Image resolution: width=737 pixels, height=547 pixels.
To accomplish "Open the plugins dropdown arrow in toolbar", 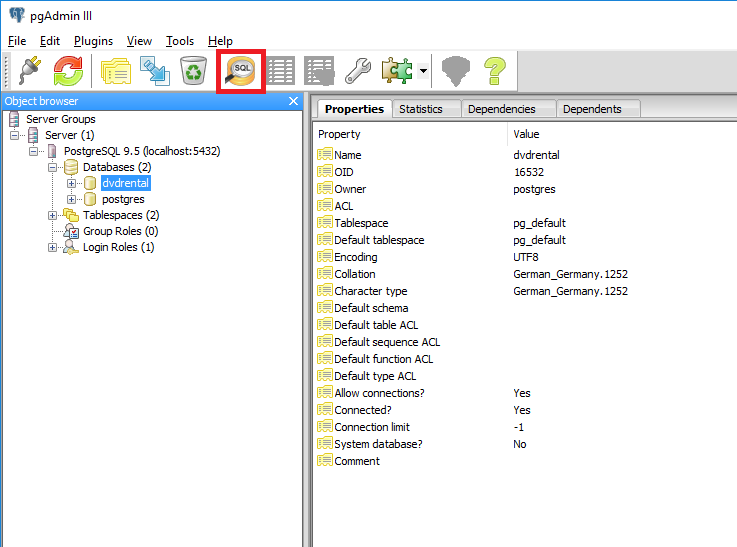I will click(424, 72).
